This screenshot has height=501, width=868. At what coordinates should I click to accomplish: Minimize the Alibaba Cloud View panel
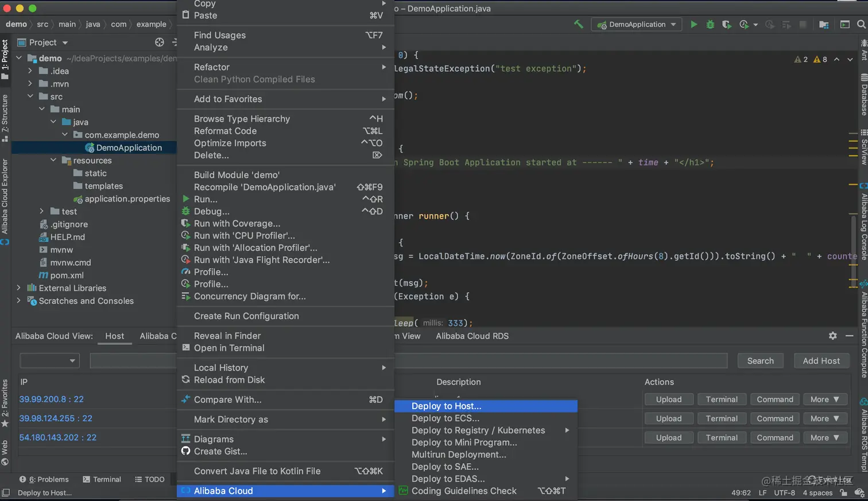[x=850, y=336]
